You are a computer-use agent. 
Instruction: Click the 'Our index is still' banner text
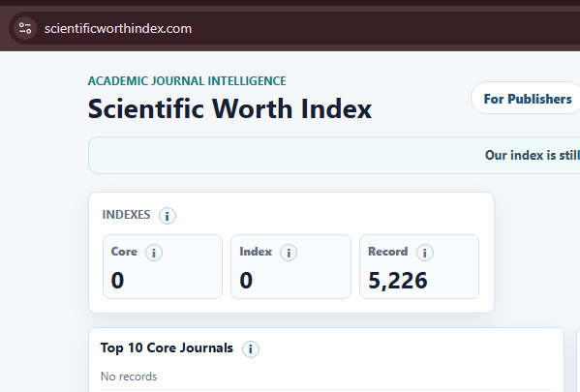pos(533,155)
